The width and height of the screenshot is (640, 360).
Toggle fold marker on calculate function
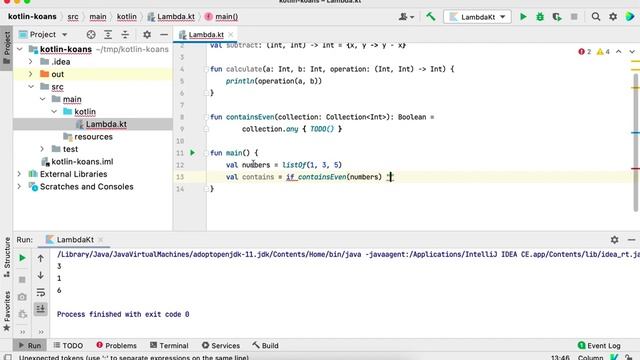pyautogui.click(x=206, y=69)
